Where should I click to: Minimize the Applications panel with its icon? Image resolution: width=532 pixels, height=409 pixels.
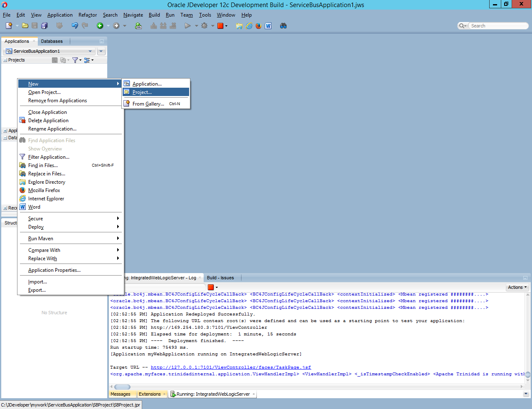click(102, 41)
